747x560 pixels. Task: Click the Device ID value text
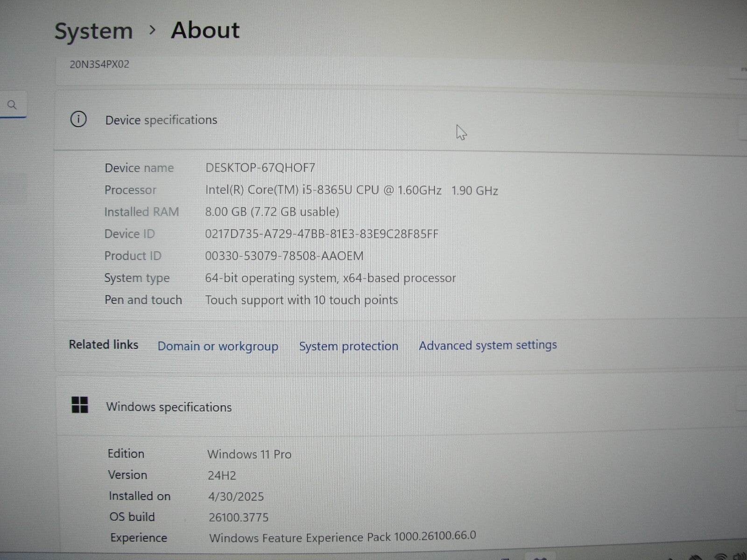322,234
